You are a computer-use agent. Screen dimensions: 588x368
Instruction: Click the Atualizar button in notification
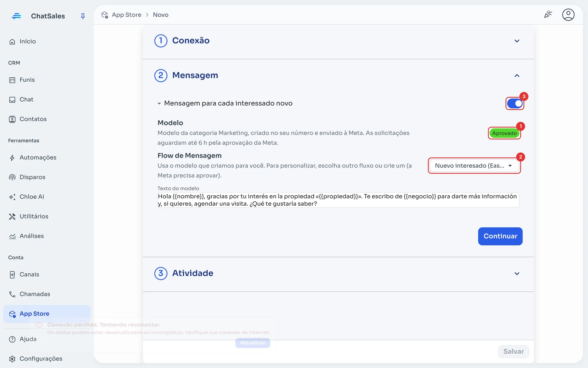point(253,343)
